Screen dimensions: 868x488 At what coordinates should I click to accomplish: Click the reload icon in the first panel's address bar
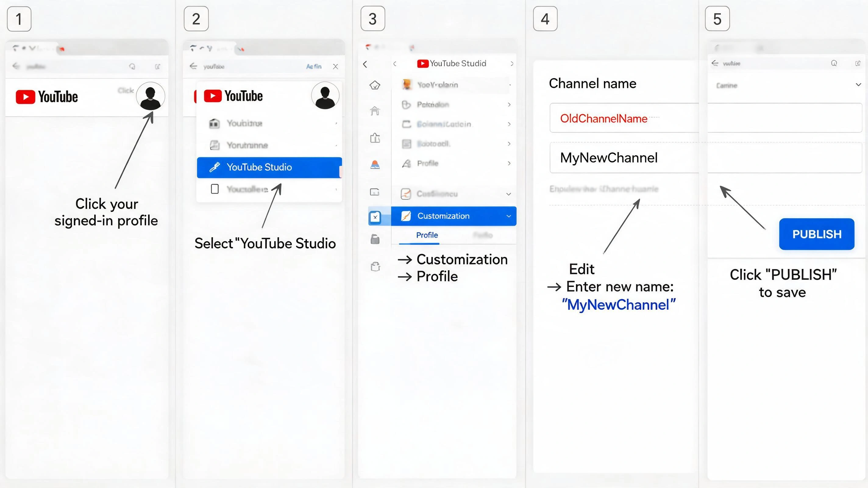point(132,66)
